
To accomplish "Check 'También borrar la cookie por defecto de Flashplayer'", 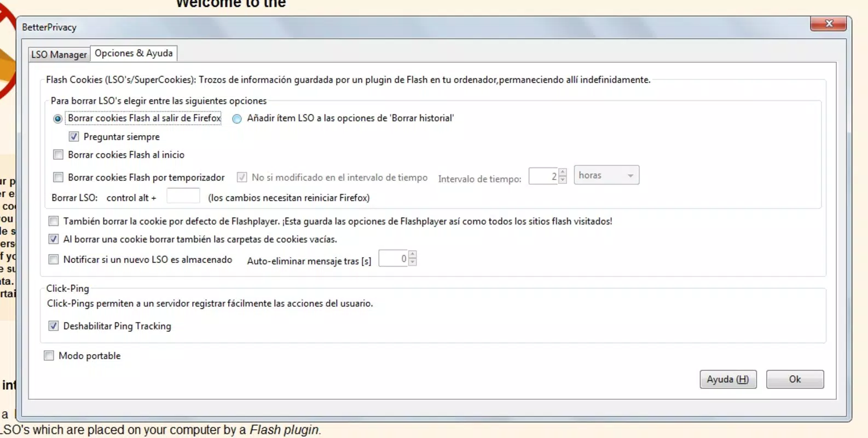I will click(x=54, y=221).
